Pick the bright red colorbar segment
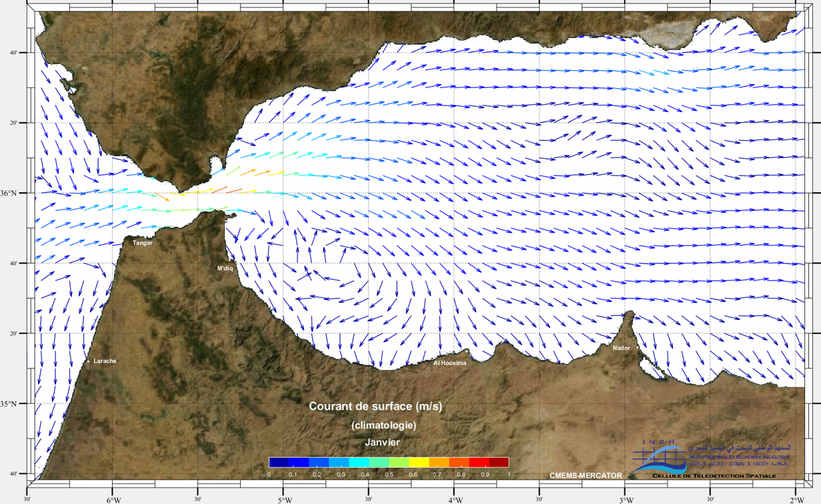821x504 pixels. 479,463
